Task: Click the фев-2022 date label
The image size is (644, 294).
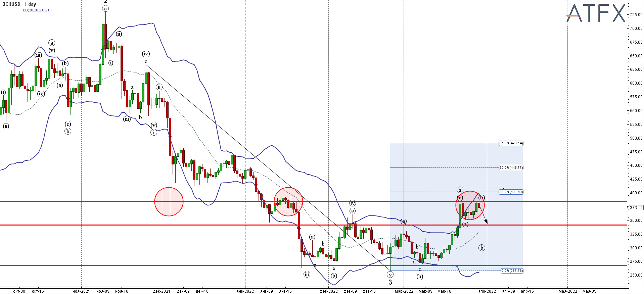Action: tap(329, 291)
